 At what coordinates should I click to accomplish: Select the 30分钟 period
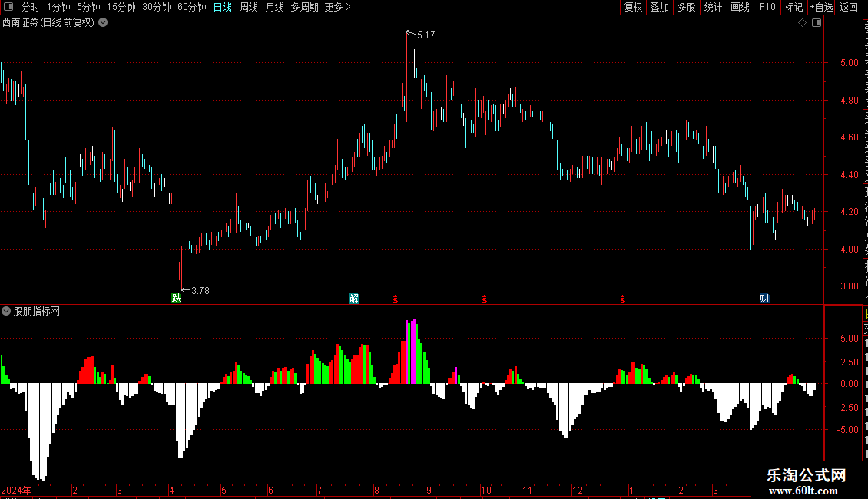point(157,7)
